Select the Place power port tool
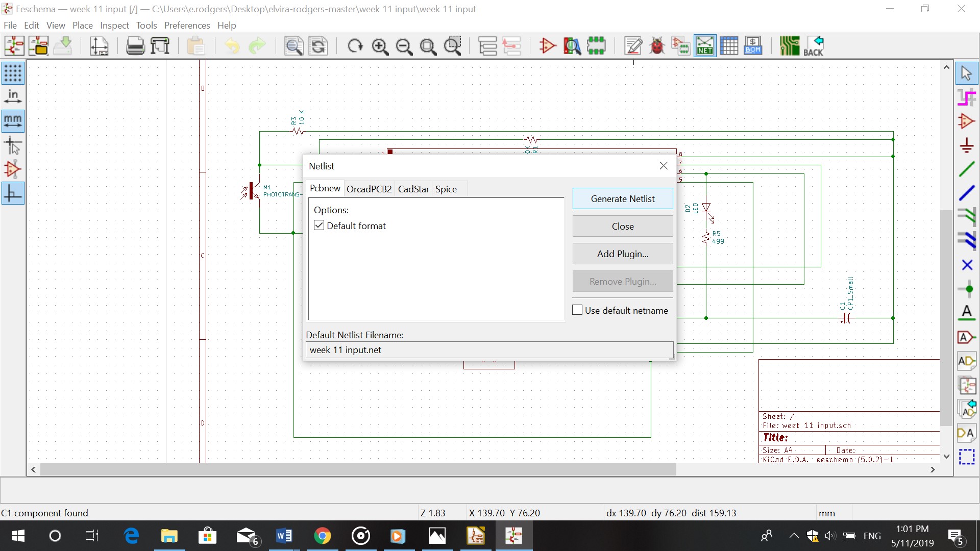980x551 pixels. [967, 145]
